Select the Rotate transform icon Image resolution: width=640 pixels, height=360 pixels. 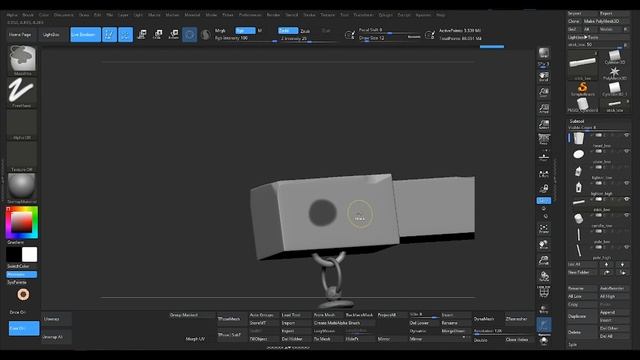[173, 35]
